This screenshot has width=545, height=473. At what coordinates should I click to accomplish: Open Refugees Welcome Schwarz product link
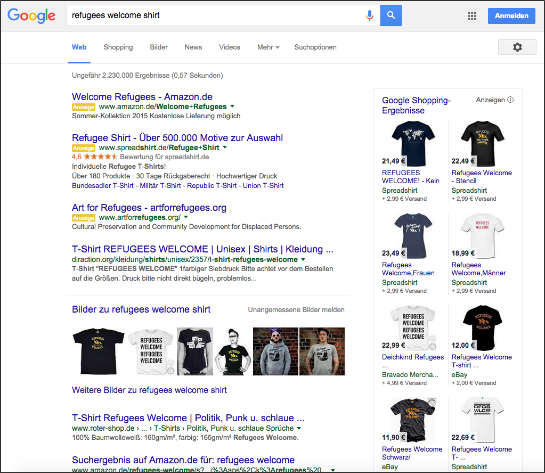(412, 453)
